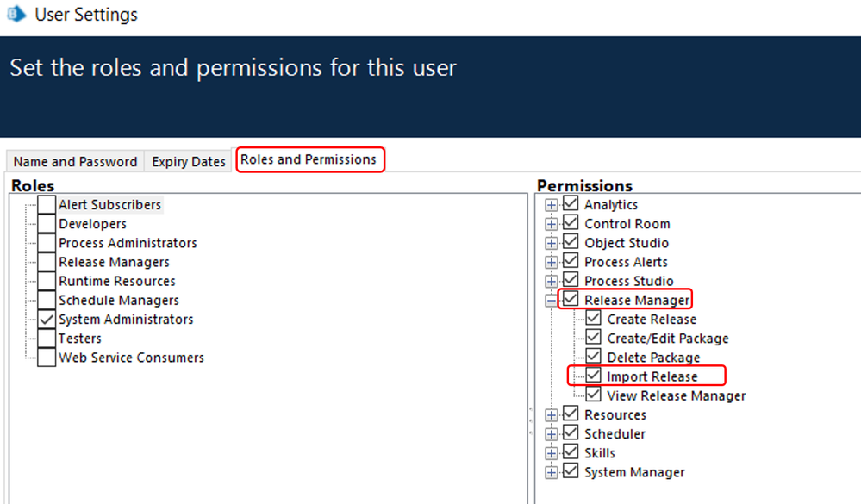Uncheck the System Administrators role
Image resolution: width=861 pixels, height=504 pixels.
click(x=47, y=320)
